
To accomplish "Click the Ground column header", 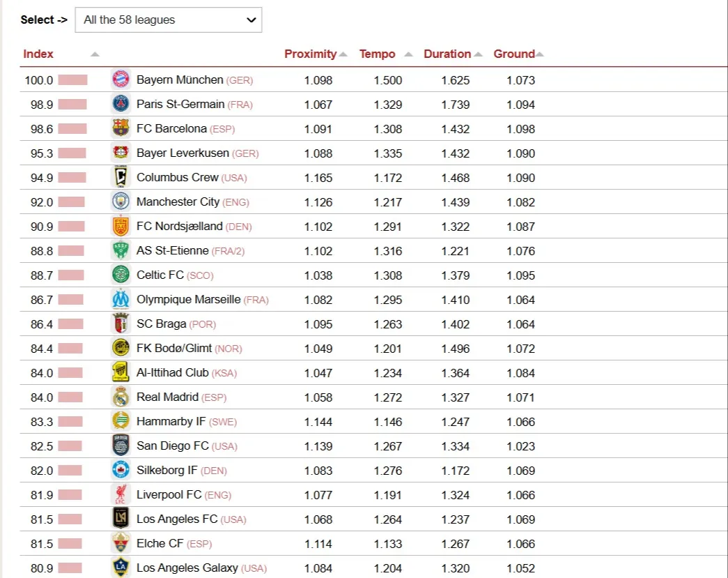I will (x=514, y=54).
